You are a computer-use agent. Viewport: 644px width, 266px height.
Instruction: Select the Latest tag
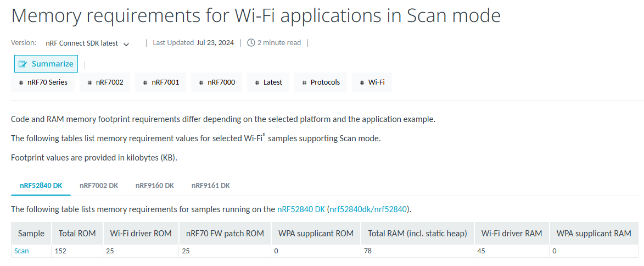268,82
